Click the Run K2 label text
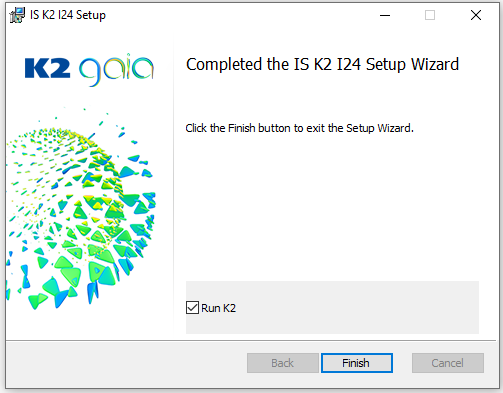Image resolution: width=503 pixels, height=393 pixels. [219, 308]
